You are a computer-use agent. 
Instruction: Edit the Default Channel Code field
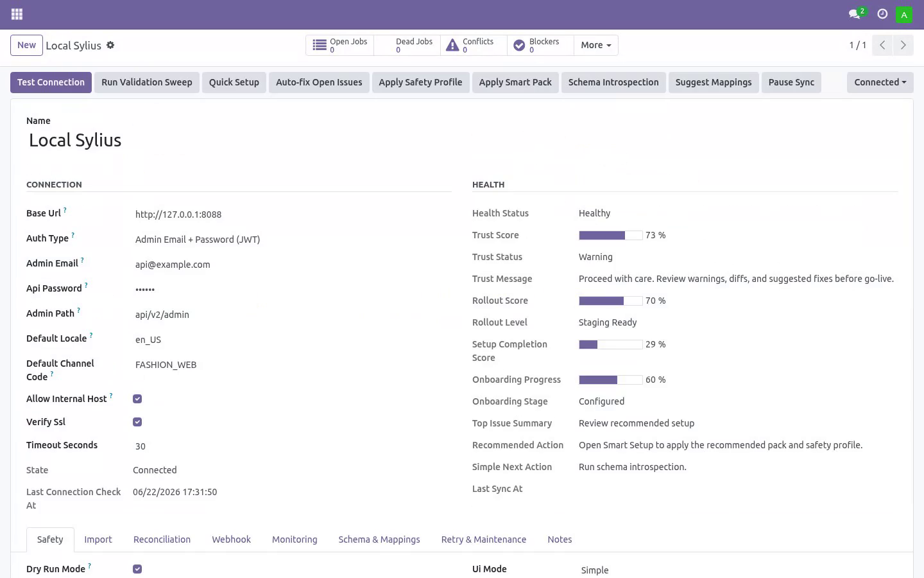point(292,365)
